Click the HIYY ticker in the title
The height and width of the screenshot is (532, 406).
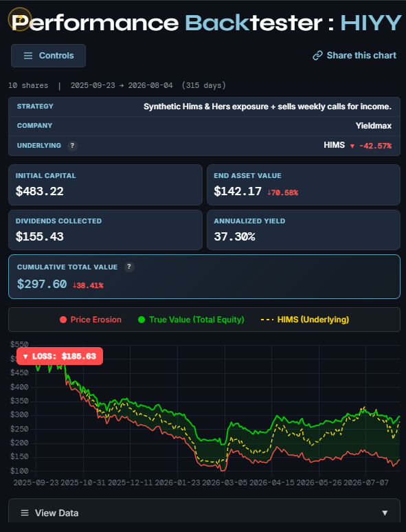click(x=371, y=23)
